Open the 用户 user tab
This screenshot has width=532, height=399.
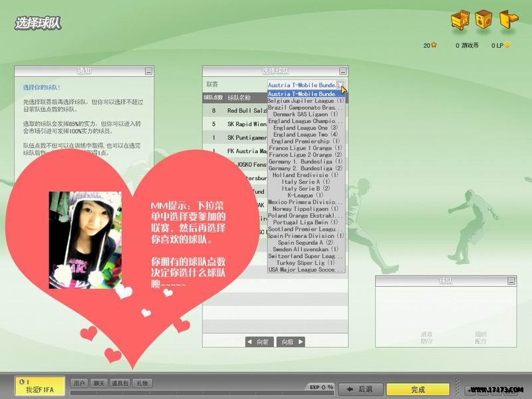(79, 383)
